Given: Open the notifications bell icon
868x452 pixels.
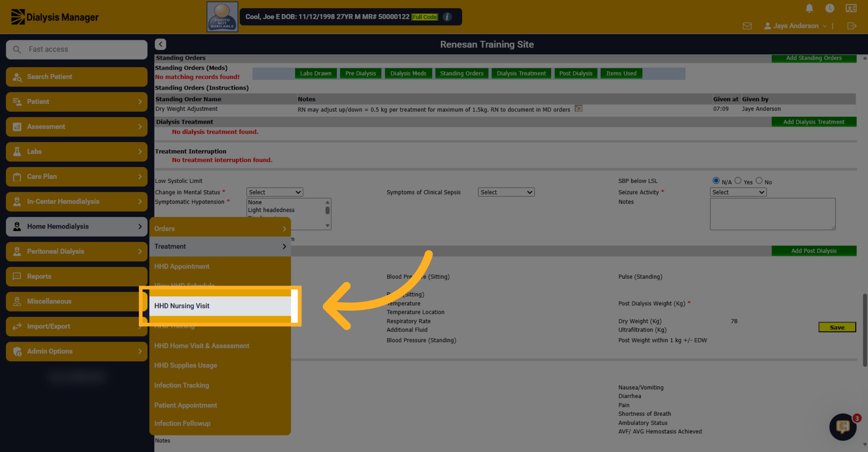Looking at the screenshot, I should pos(809,8).
